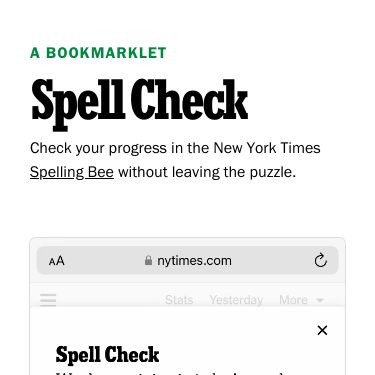This screenshot has width=375, height=375.
Task: Click the green A BOOKMARKLET label
Action: pyautogui.click(x=98, y=53)
